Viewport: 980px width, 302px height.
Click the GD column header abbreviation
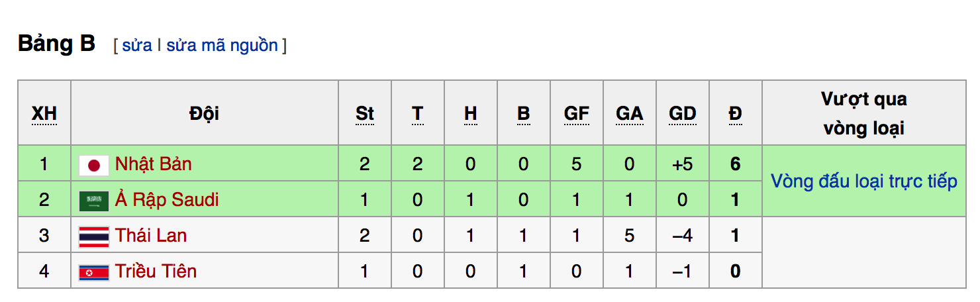(682, 114)
